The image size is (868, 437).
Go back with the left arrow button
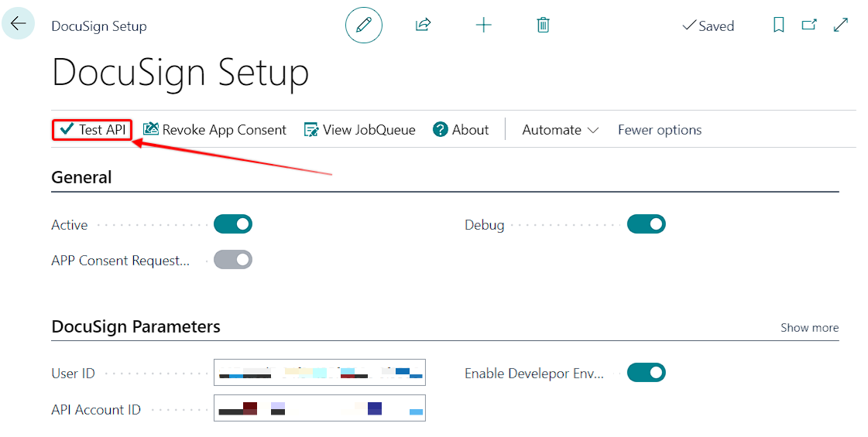click(x=19, y=24)
